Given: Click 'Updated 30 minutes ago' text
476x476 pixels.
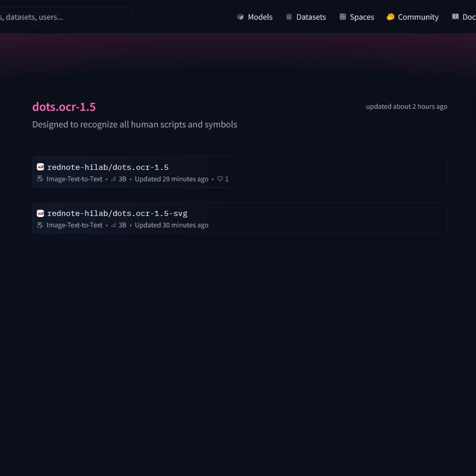Looking at the screenshot, I should coord(171,225).
